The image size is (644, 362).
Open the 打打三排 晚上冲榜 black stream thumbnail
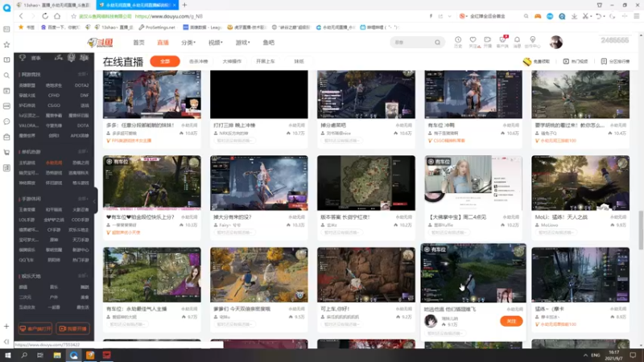(258, 94)
